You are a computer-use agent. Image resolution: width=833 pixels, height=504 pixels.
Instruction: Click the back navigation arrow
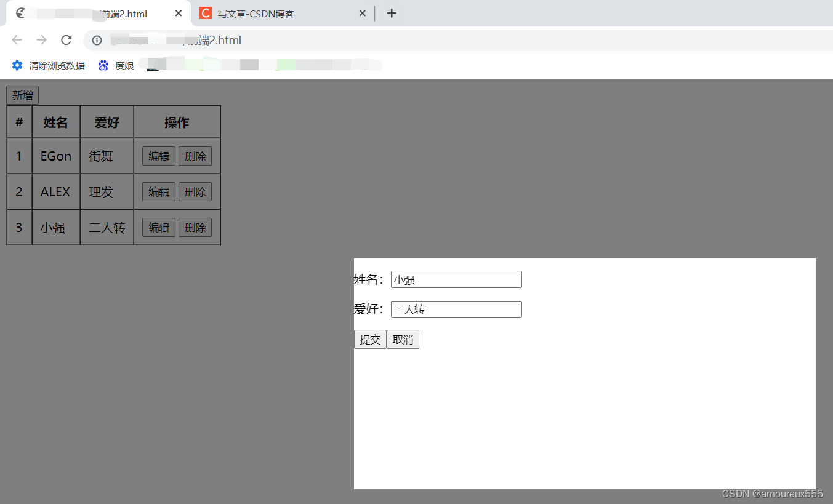pyautogui.click(x=17, y=40)
